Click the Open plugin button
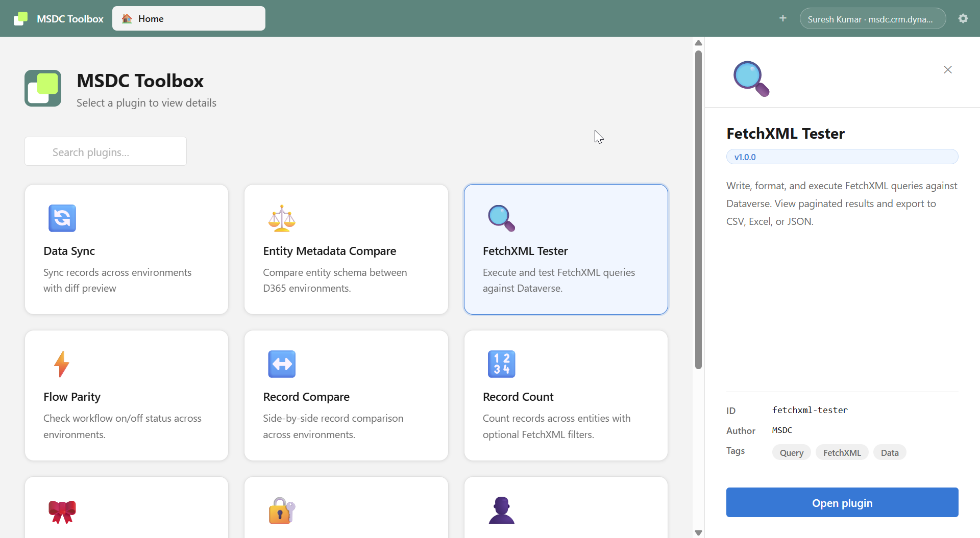This screenshot has width=980, height=538. pos(842,502)
